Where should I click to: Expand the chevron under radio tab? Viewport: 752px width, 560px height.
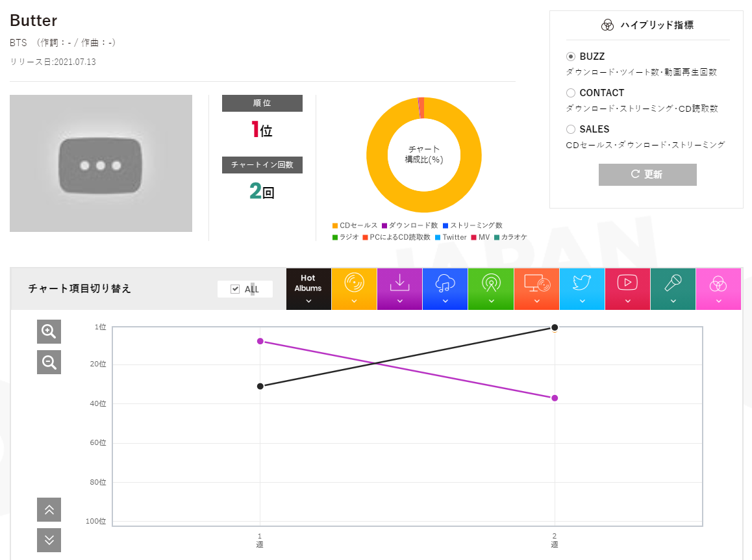(491, 301)
